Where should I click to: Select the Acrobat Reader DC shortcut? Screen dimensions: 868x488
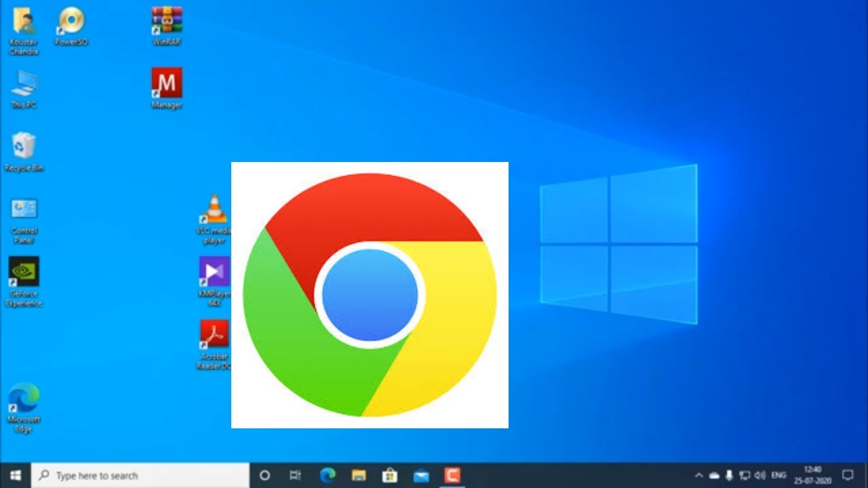point(214,344)
